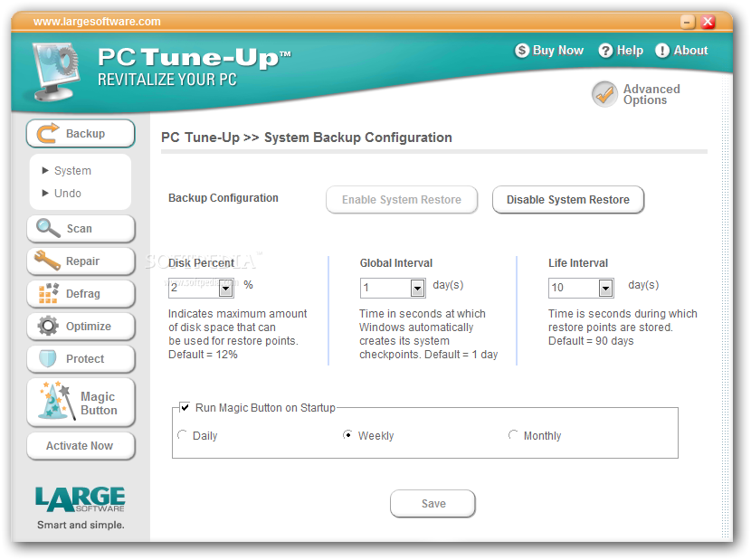Click the Disk Percent value field
Viewport: 751px width, 560px height.
(194, 289)
